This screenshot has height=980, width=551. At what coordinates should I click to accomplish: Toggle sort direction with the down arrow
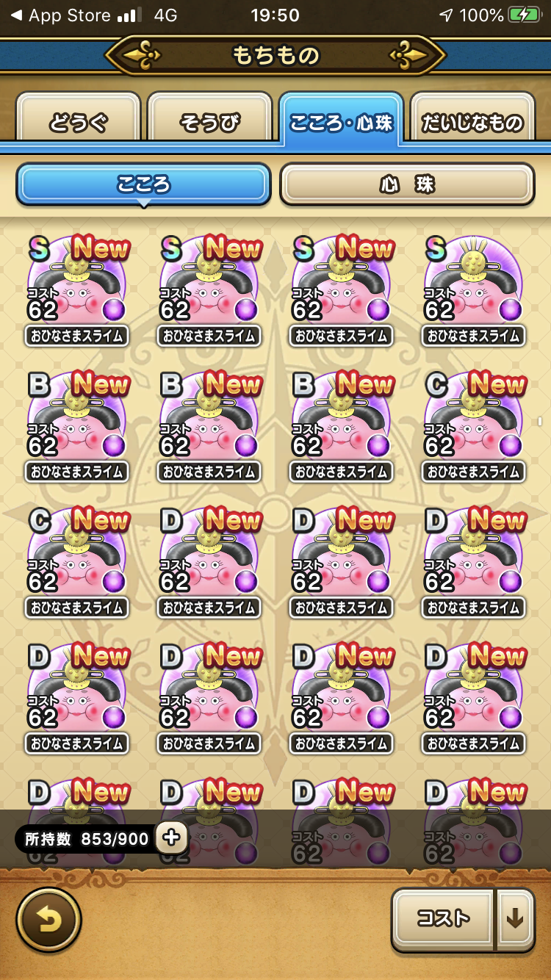click(516, 919)
